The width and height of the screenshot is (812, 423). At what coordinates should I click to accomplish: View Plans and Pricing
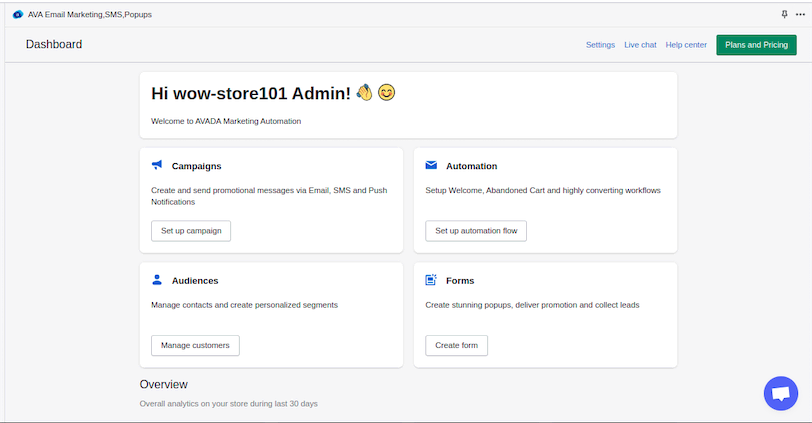coord(757,45)
